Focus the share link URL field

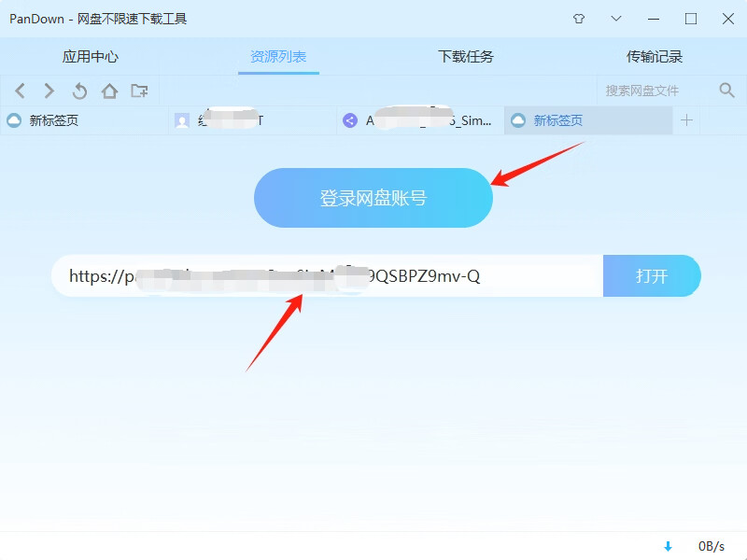coord(328,275)
